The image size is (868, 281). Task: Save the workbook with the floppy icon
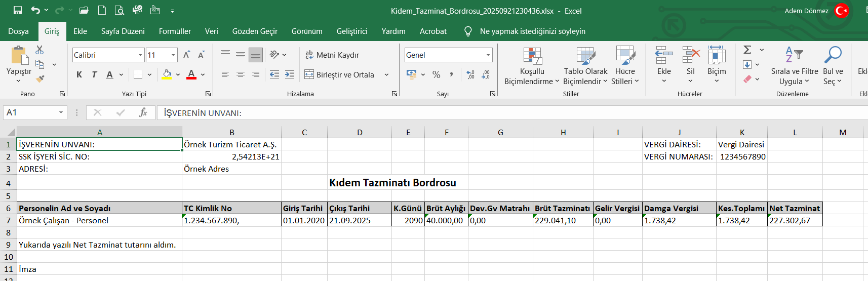click(x=18, y=10)
